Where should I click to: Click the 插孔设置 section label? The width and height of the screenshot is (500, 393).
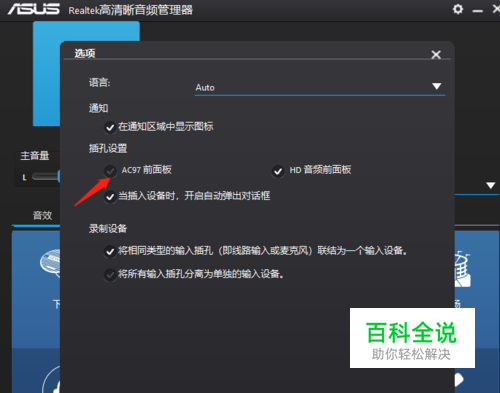point(108,148)
